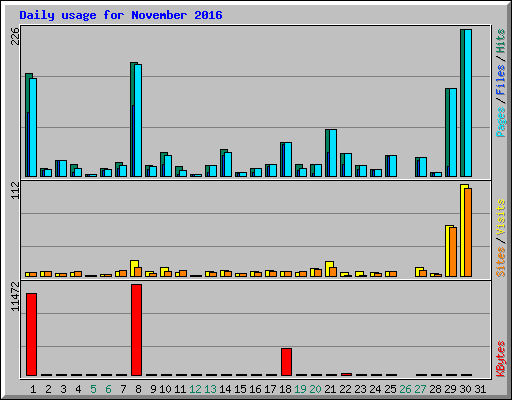Click day 21 on the x-axis
Viewport: 512px width, 400px height.
330,389
